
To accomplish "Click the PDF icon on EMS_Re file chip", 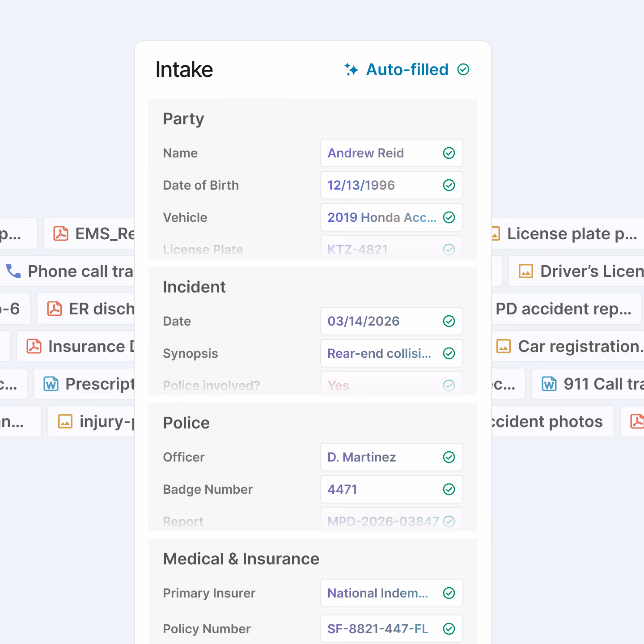I will point(61,233).
